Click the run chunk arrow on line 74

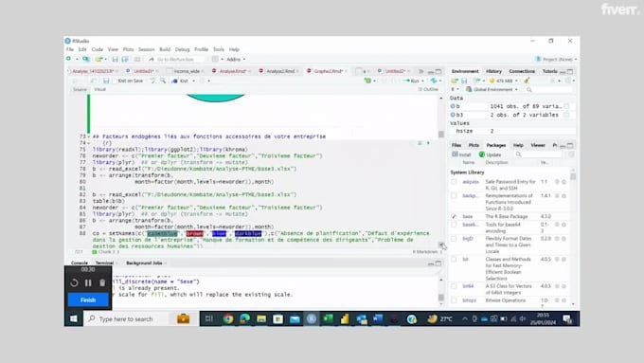428,143
